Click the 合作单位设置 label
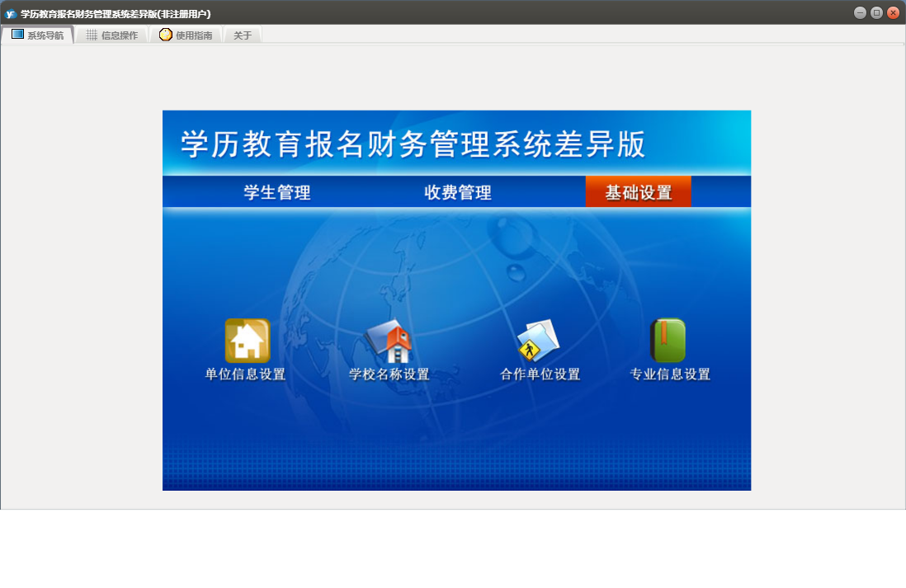The height and width of the screenshot is (588, 906). (540, 374)
